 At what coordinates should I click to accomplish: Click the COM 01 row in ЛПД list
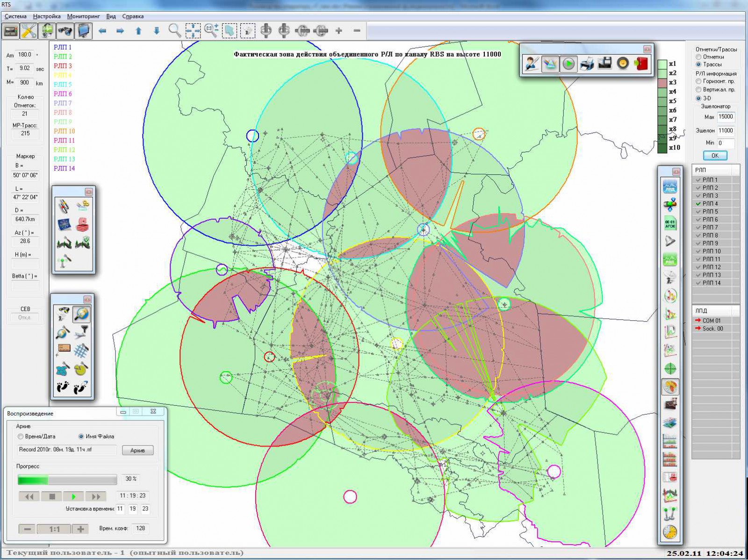(x=715, y=321)
